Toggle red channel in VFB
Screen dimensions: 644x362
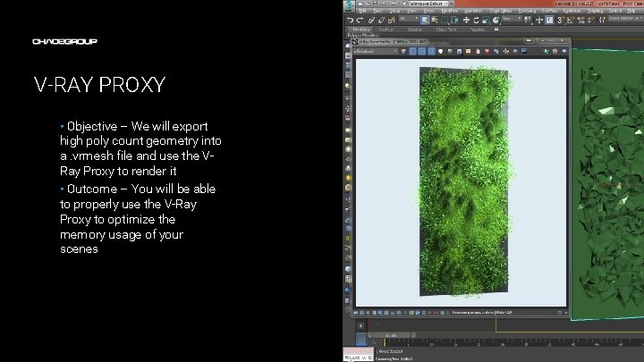pyautogui.click(x=413, y=51)
